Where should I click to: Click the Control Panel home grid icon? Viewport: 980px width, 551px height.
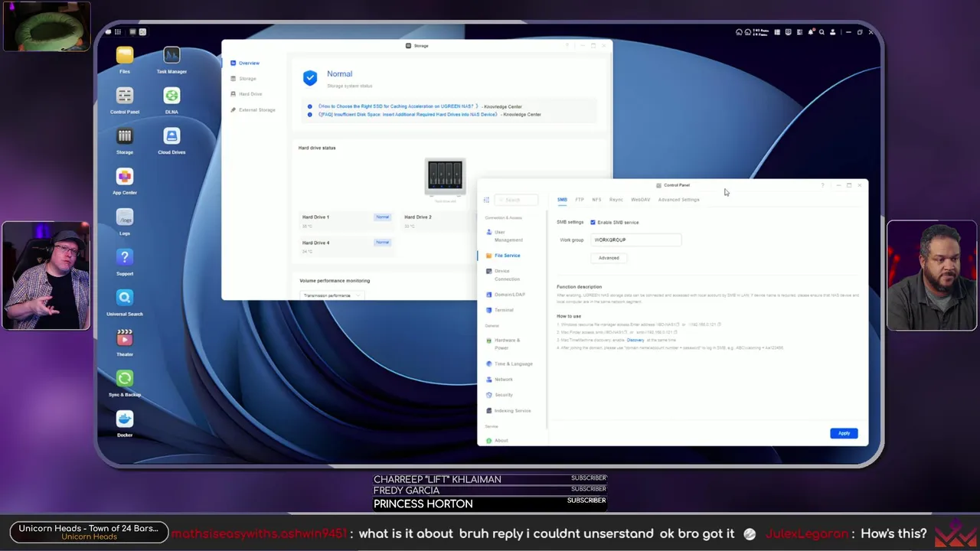486,200
